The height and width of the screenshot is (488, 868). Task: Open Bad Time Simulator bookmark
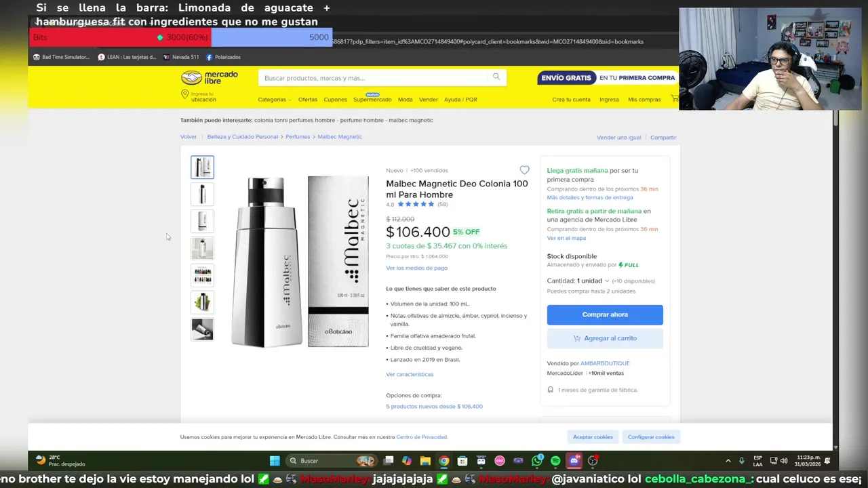point(61,57)
